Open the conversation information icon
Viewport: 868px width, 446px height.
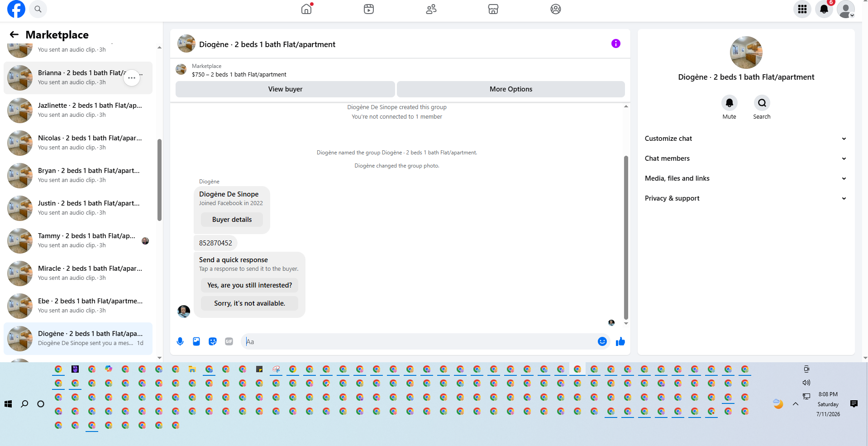pyautogui.click(x=616, y=43)
